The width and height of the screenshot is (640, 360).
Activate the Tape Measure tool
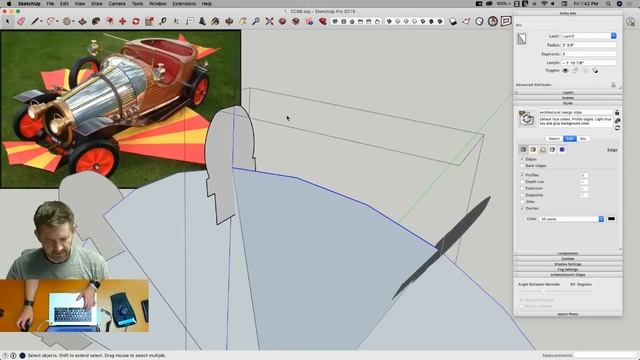(x=163, y=21)
